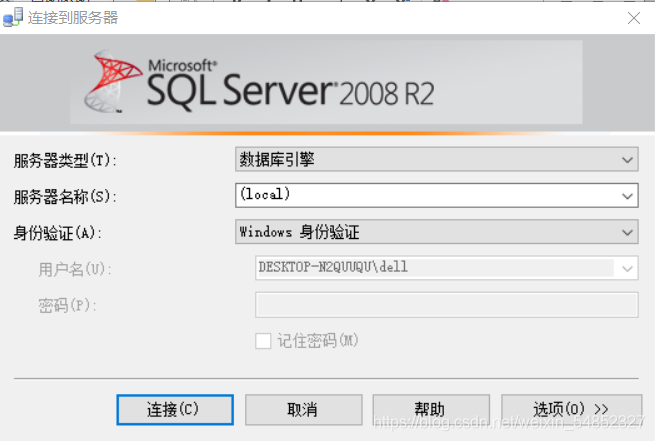Open the server name dropdown arrow

tap(627, 196)
